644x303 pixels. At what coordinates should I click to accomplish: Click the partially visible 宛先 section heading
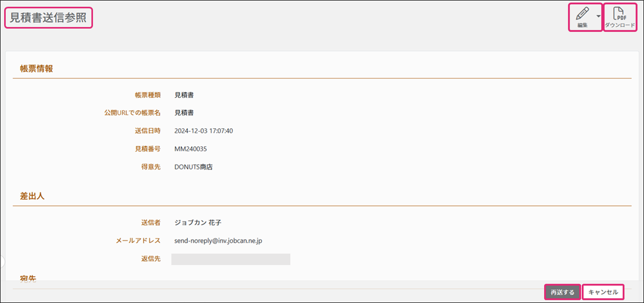point(28,279)
